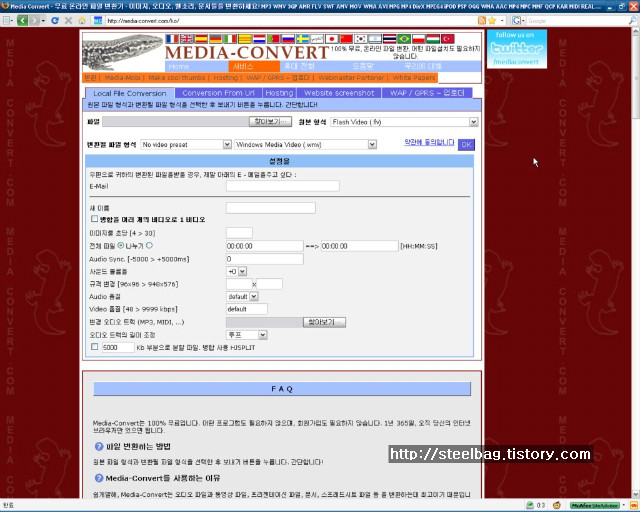Click the Video quality default field
The image size is (640, 512).
pyautogui.click(x=247, y=309)
